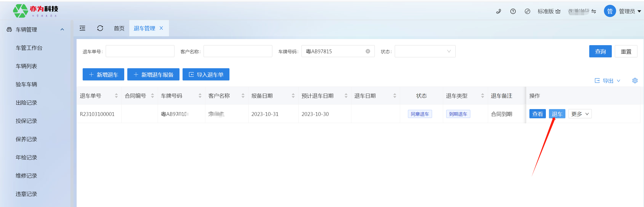Click the 退车单号 input field
The height and width of the screenshot is (207, 644).
tap(140, 51)
